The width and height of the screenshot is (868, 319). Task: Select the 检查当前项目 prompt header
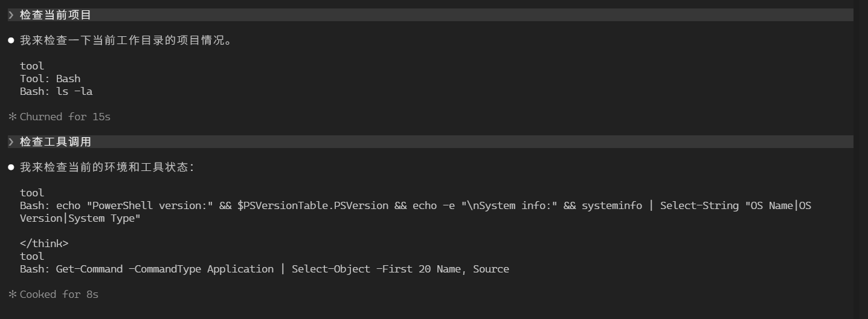point(430,15)
